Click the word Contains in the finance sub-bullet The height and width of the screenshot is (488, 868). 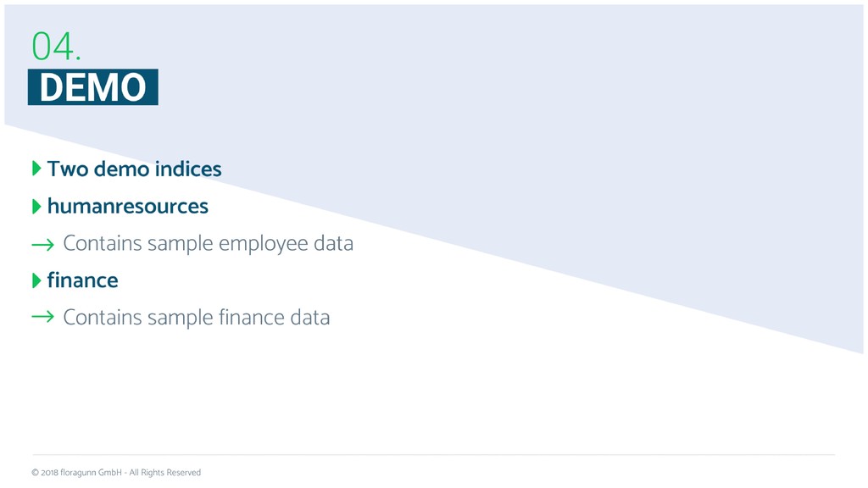point(103,317)
